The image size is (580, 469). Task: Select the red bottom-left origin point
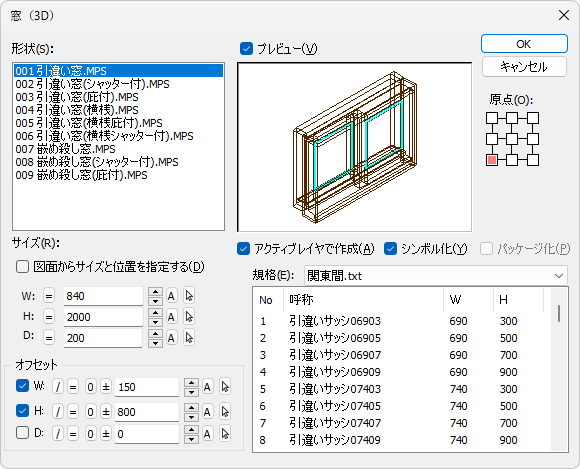(x=492, y=160)
